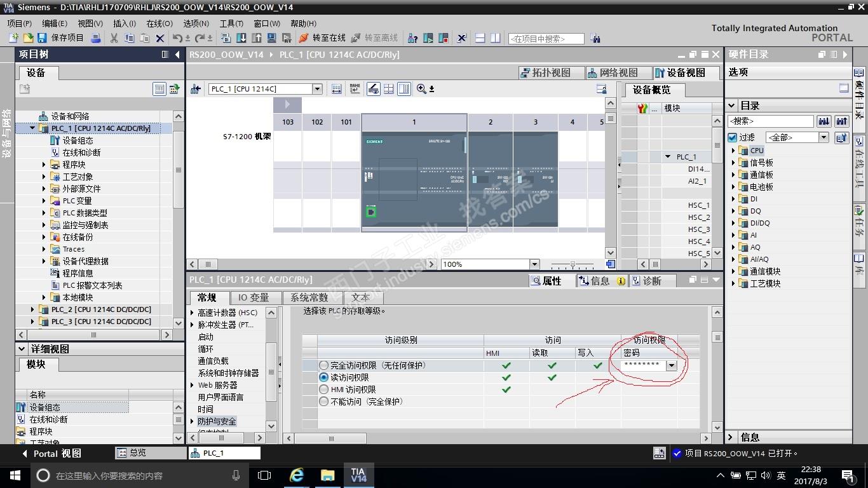
Task: Click the download to device icon
Action: (x=241, y=38)
